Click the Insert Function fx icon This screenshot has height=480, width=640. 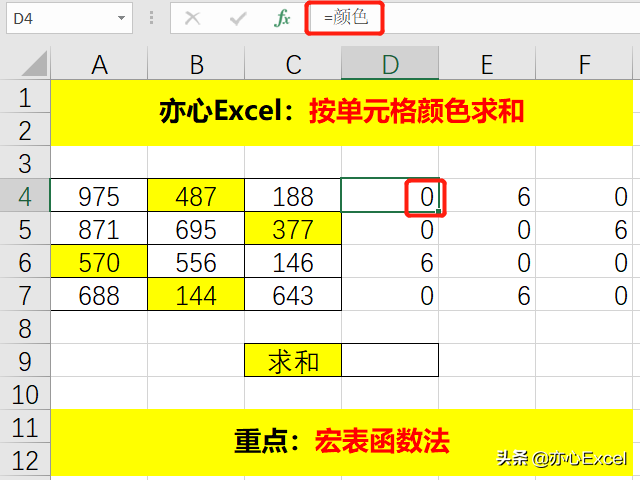(282, 18)
